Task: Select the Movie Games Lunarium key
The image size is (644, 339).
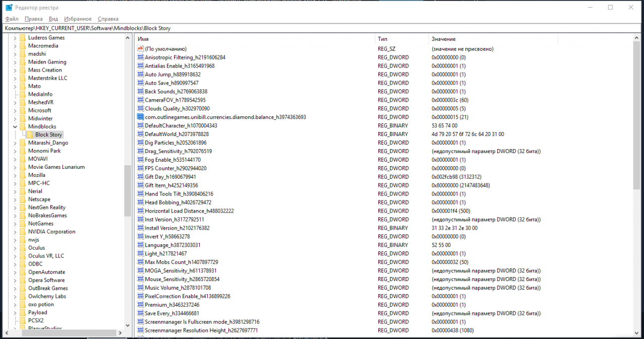Action: (56, 167)
